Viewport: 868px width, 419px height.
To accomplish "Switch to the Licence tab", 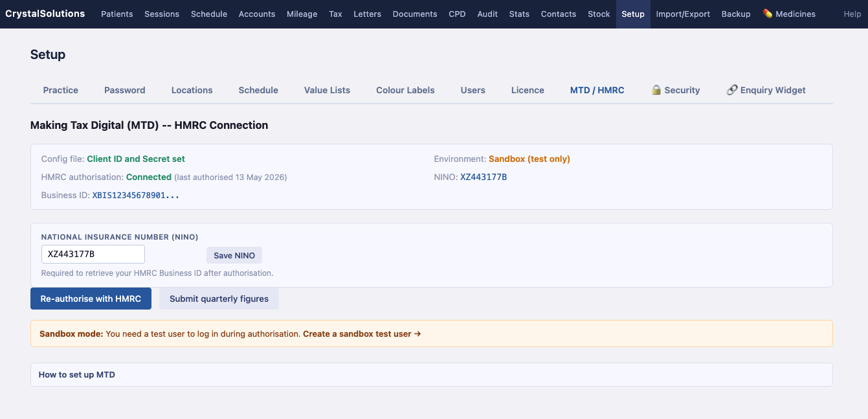I will [x=528, y=90].
